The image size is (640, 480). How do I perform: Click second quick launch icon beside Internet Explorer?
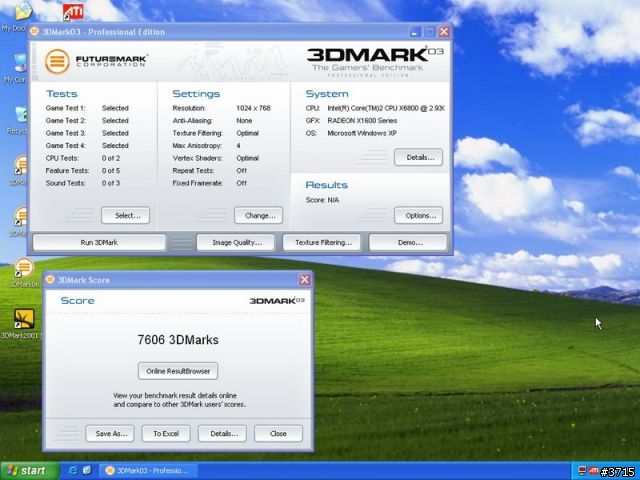87,471
